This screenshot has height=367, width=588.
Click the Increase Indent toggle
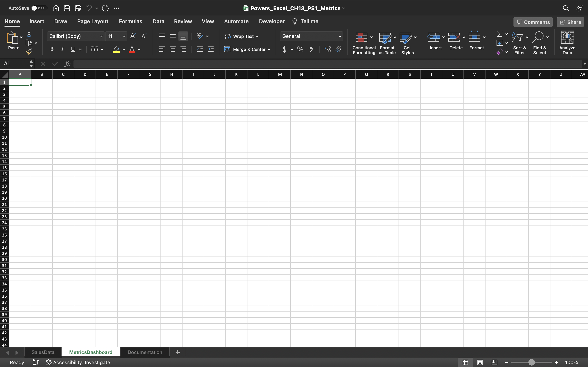point(211,49)
